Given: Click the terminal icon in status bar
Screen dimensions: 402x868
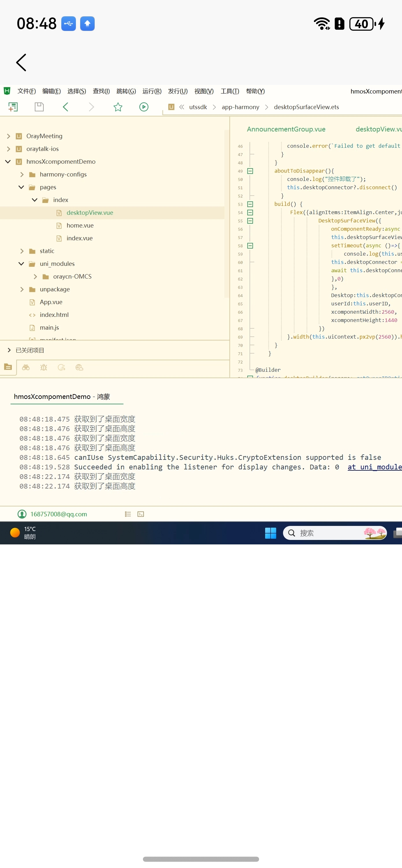Looking at the screenshot, I should point(141,514).
